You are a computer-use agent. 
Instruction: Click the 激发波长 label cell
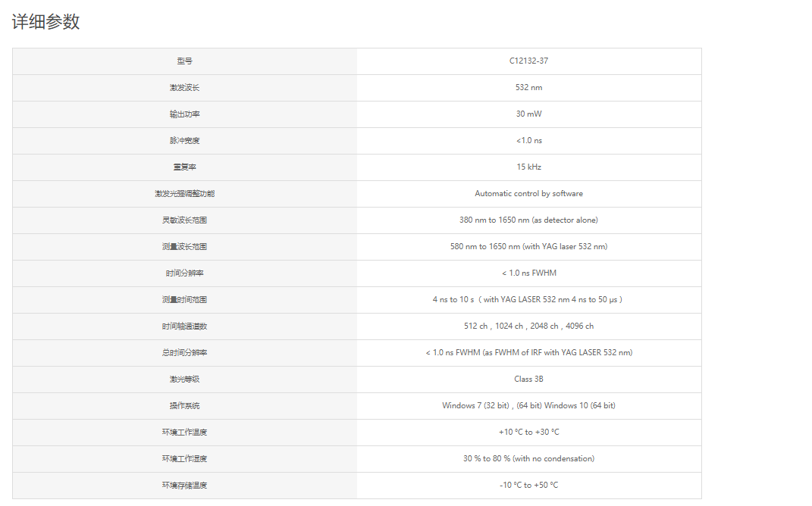(184, 87)
